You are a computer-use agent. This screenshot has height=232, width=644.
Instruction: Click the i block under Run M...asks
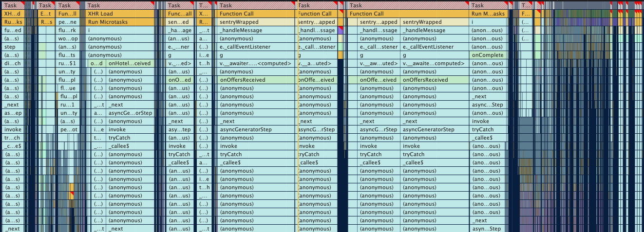pyautogui.click(x=488, y=22)
